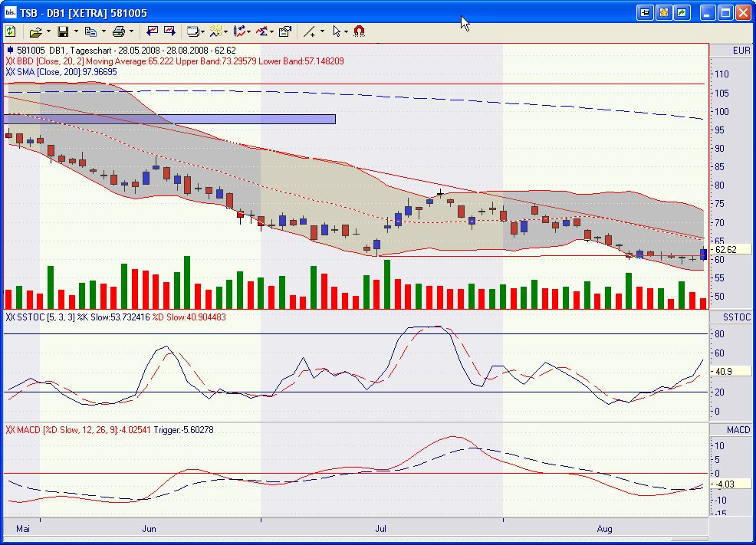Click the Jul label on time axis
Screen dimensions: 756x545
381,529
